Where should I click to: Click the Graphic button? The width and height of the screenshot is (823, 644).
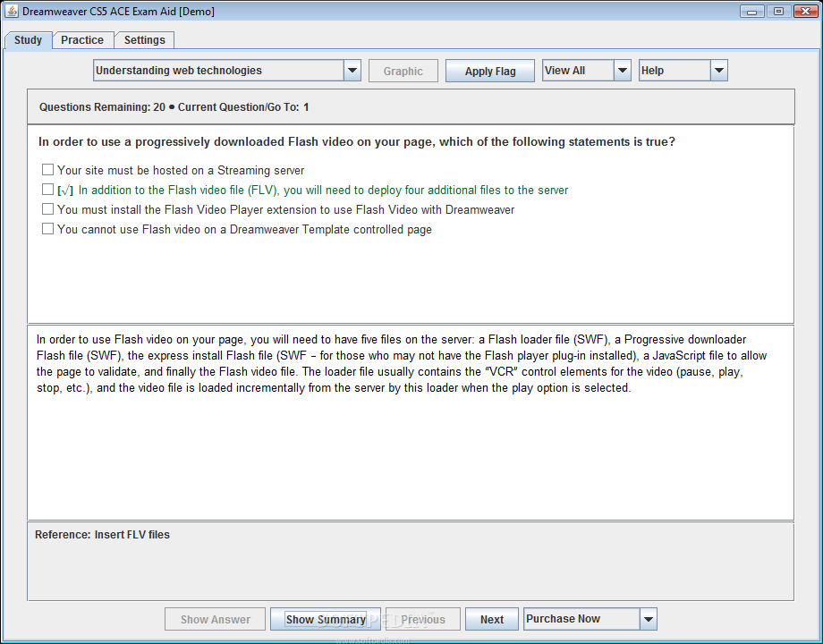[x=403, y=71]
